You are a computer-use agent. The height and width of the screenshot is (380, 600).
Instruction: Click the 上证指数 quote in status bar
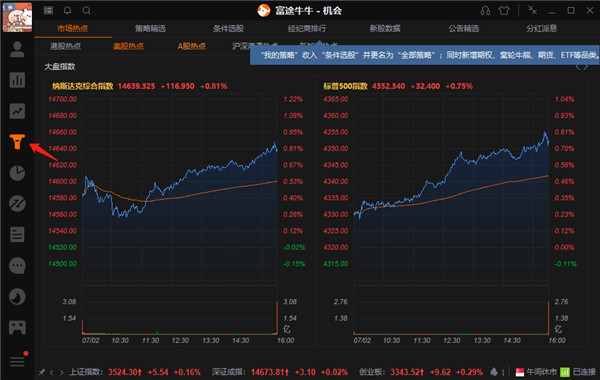coord(135,372)
